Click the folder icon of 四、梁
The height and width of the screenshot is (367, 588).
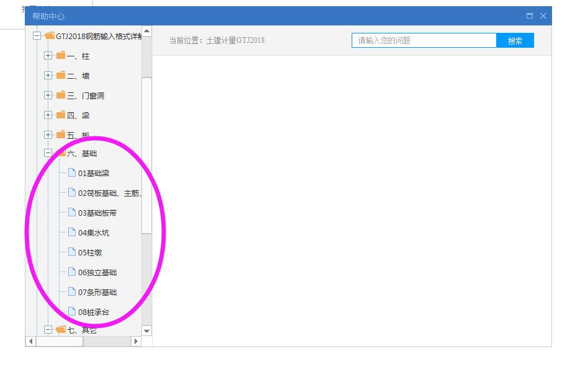click(x=61, y=115)
